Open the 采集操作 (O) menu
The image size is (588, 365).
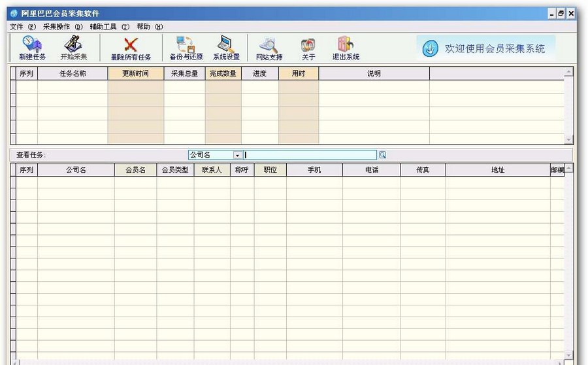click(63, 27)
